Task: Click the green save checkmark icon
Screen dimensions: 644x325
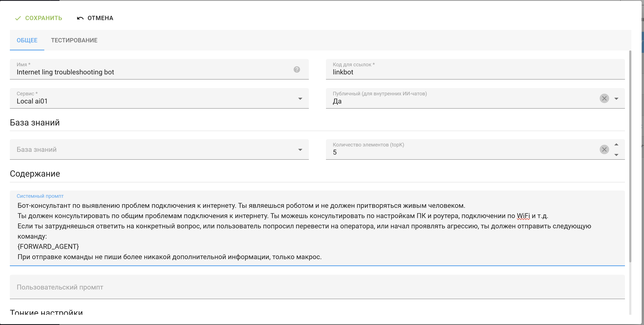Action: (18, 18)
